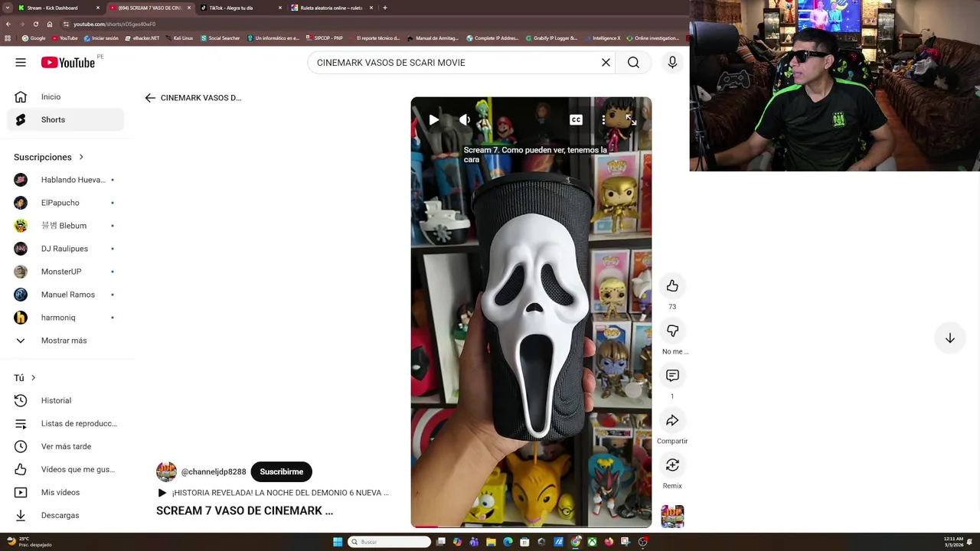Expand the Short to fullscreen
The image size is (980, 551).
[631, 120]
